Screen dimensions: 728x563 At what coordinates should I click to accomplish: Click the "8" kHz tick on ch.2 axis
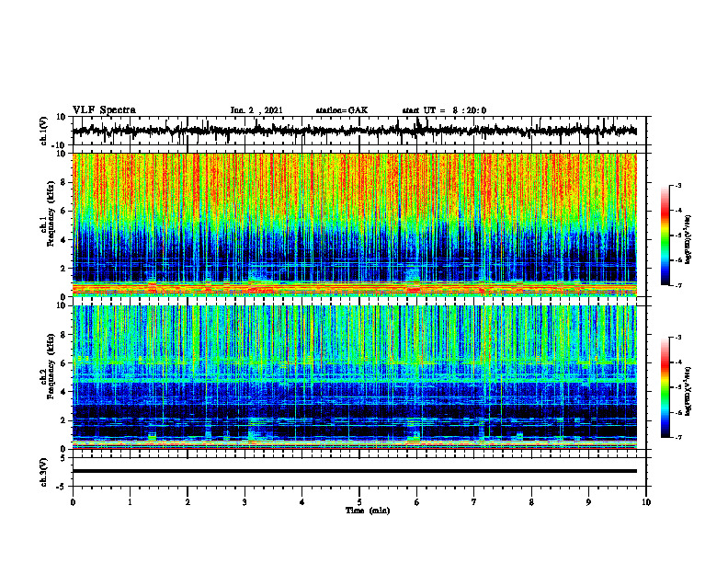click(x=63, y=335)
